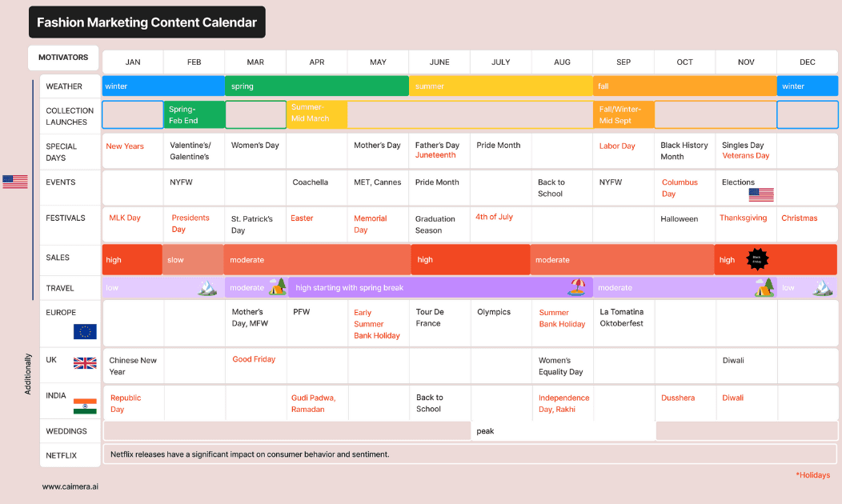Viewport: 842px width, 504px height.
Task: Click the WEDDINGS row label
Action: pyautogui.click(x=66, y=431)
